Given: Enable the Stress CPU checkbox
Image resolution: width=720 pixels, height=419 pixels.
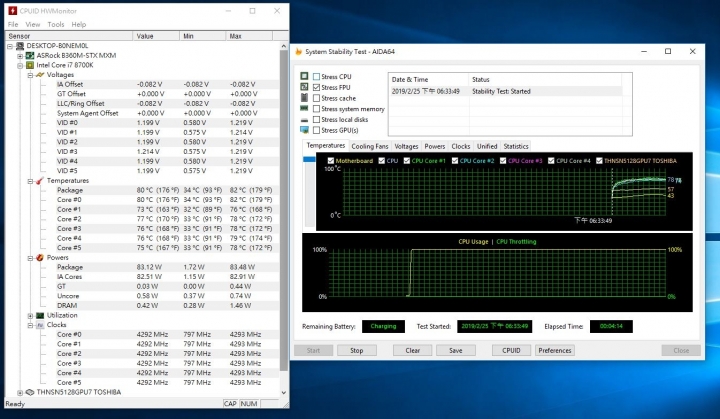Looking at the screenshot, I should pyautogui.click(x=316, y=76).
